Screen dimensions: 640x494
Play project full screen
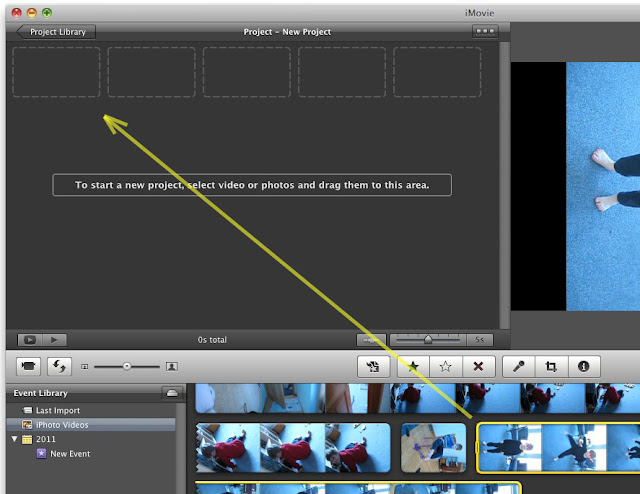tap(29, 340)
